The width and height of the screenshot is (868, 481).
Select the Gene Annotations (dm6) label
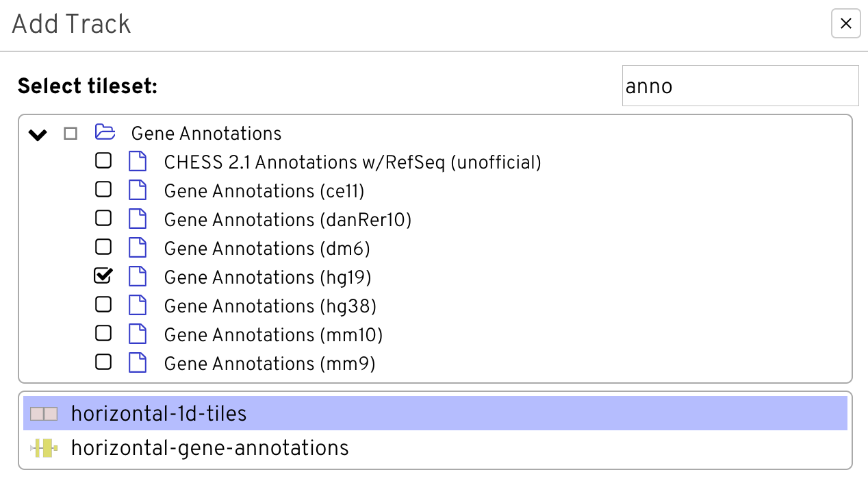point(266,247)
